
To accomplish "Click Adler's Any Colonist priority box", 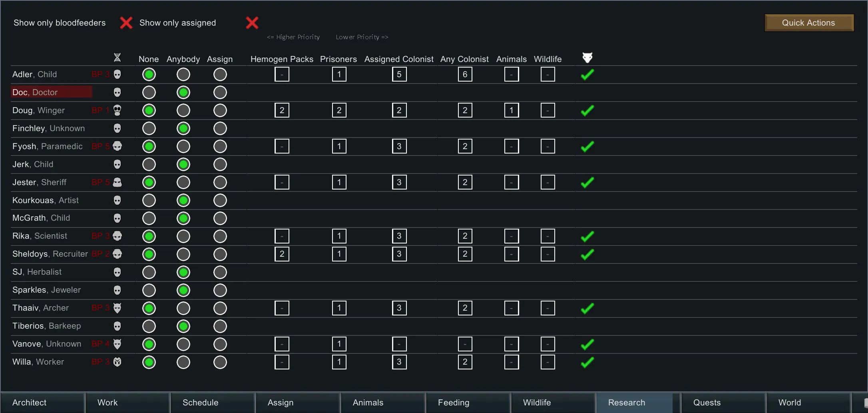I will point(465,74).
